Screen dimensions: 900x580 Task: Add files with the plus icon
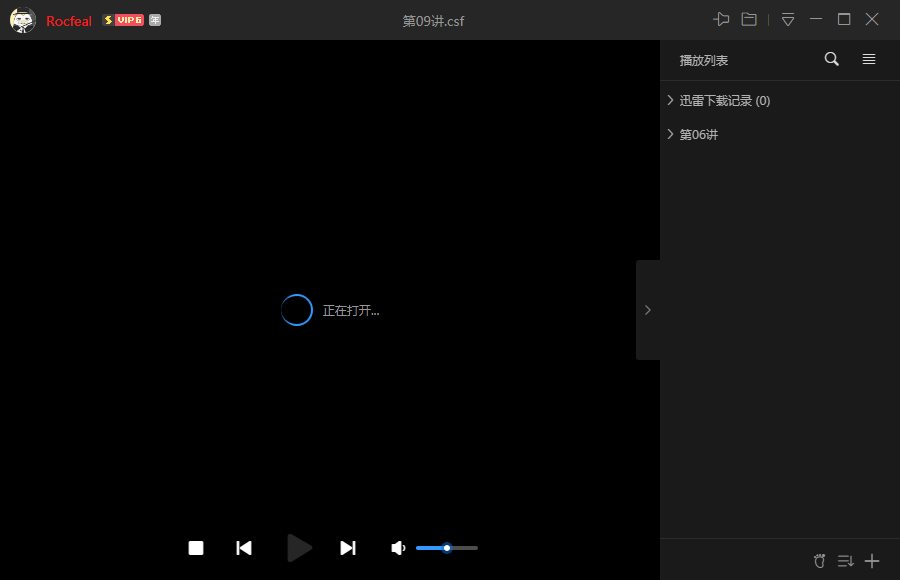pyautogui.click(x=872, y=561)
